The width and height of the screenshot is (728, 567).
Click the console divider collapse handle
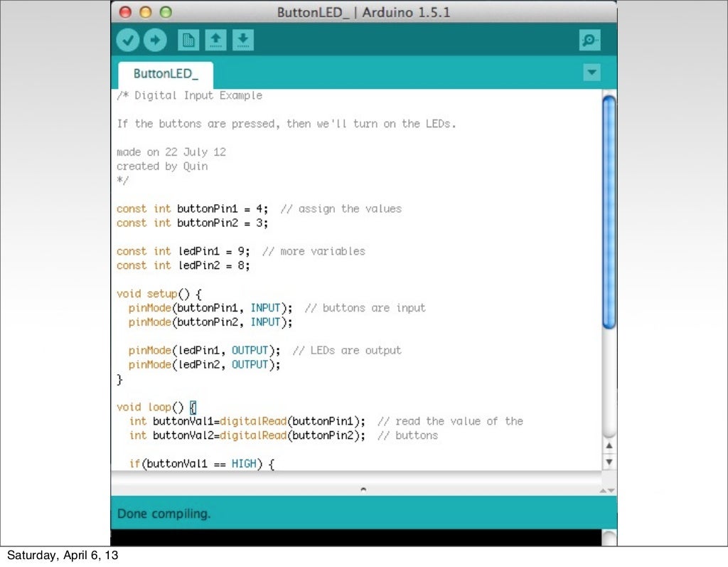(x=363, y=489)
